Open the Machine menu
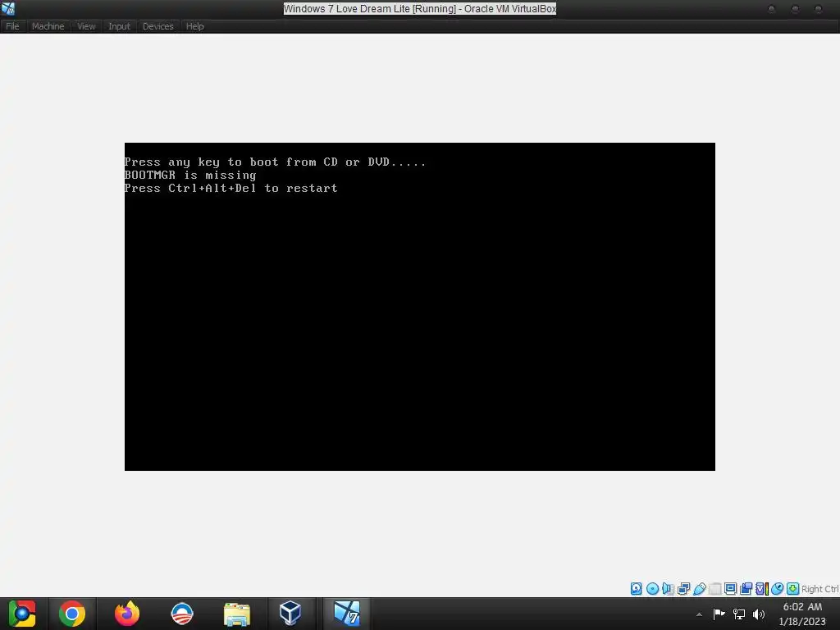The width and height of the screenshot is (840, 630). click(x=48, y=26)
